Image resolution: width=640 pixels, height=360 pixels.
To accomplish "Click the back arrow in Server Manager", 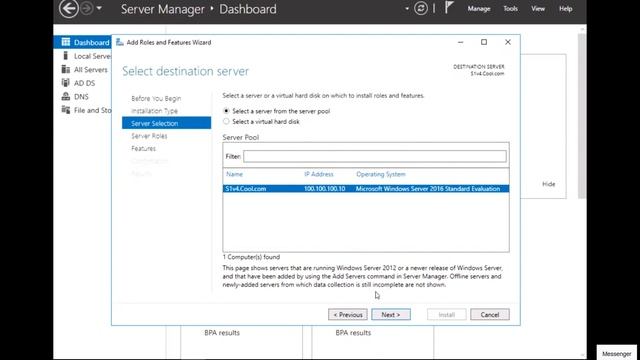I will pos(68,9).
